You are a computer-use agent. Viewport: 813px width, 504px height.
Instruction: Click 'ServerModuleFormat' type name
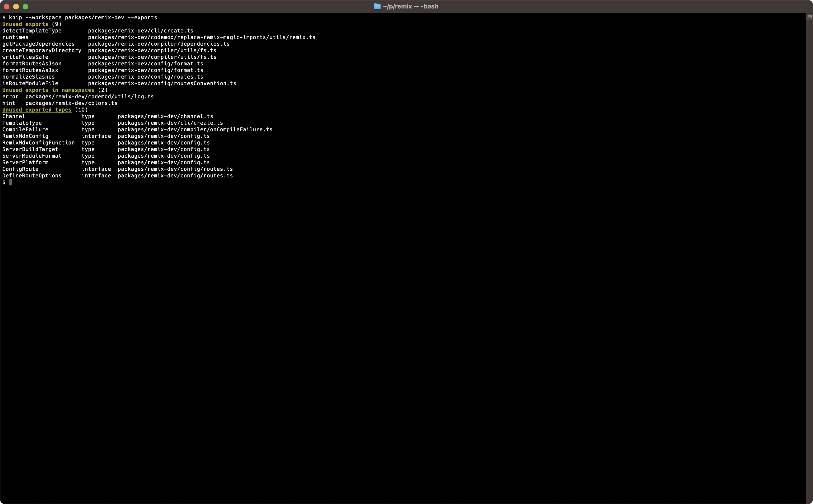point(32,156)
